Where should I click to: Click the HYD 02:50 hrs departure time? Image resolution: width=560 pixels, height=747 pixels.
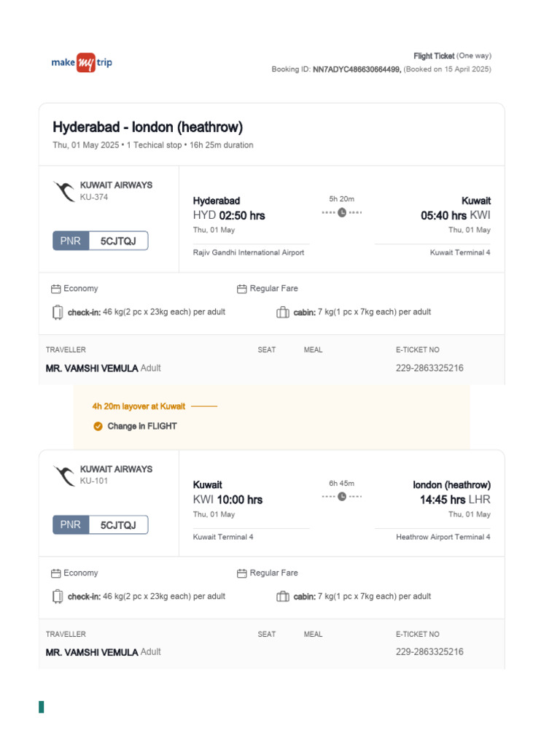229,216
